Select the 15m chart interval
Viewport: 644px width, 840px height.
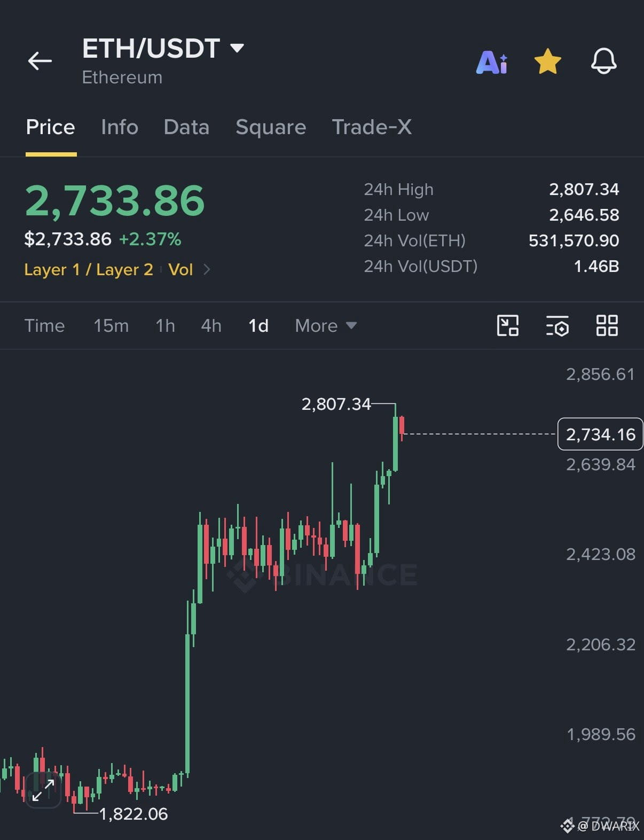111,325
